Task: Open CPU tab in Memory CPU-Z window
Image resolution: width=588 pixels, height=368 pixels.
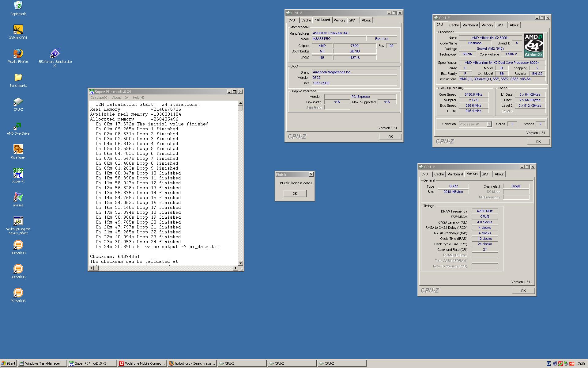Action: coord(425,174)
